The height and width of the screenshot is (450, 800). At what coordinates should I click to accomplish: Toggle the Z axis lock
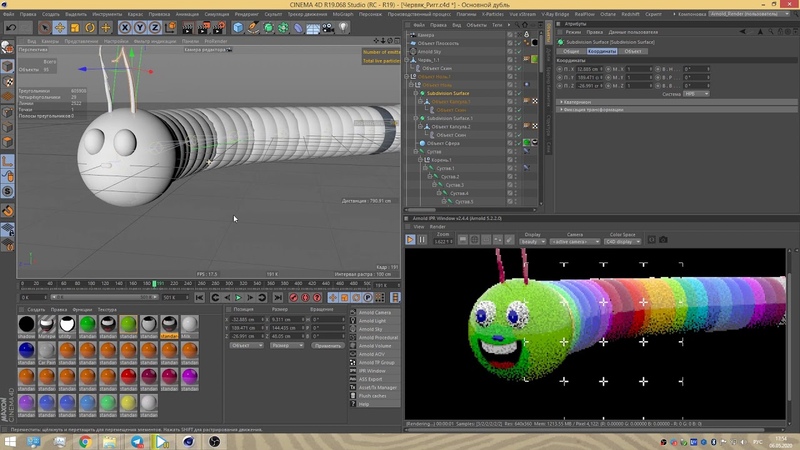click(x=155, y=28)
